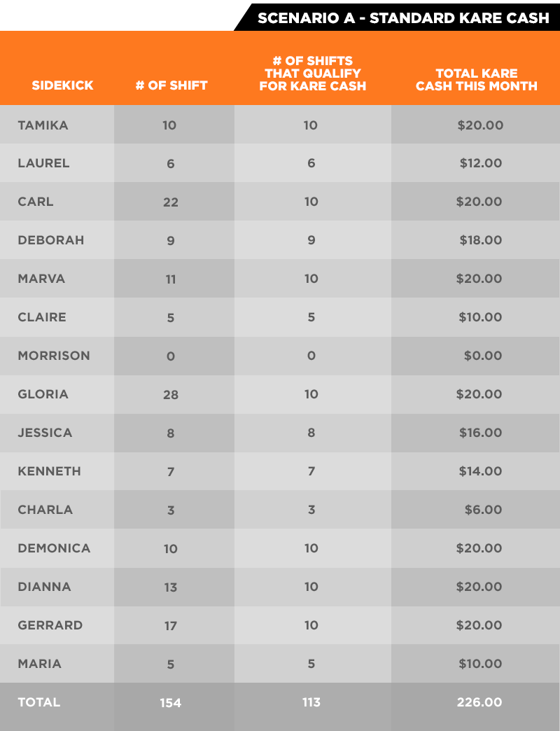Click the Shifts That Qualify header
Viewport: 560px width, 731px height.
point(313,74)
